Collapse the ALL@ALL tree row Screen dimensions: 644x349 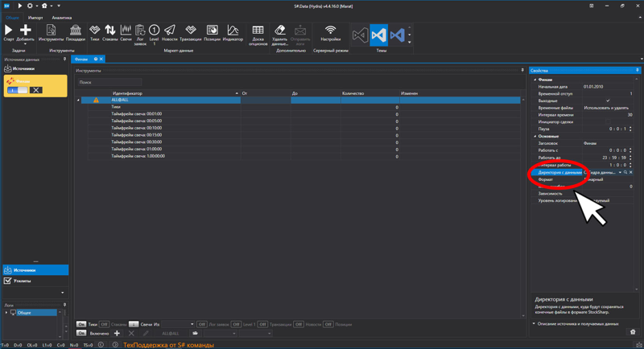tap(79, 101)
